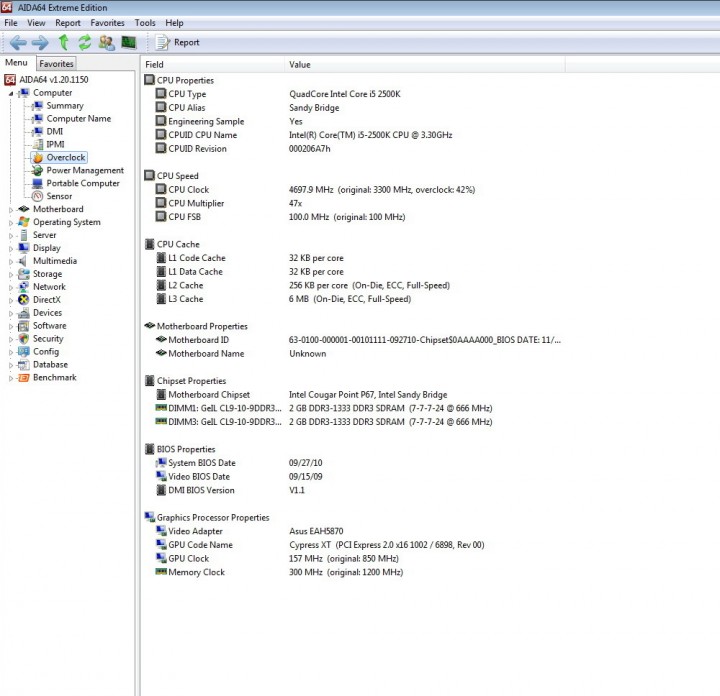This screenshot has height=696, width=720.
Task: Expand the Motherboard tree node
Action: [x=11, y=210]
